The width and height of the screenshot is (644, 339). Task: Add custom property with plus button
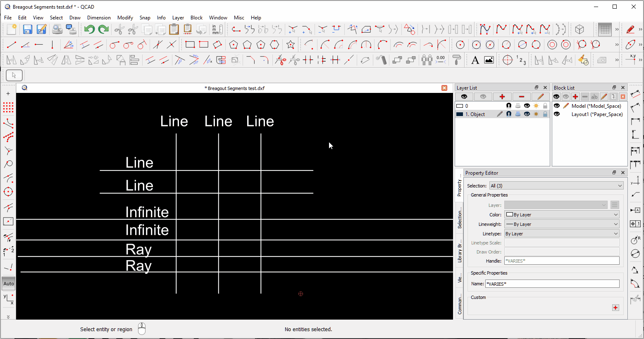pos(615,308)
